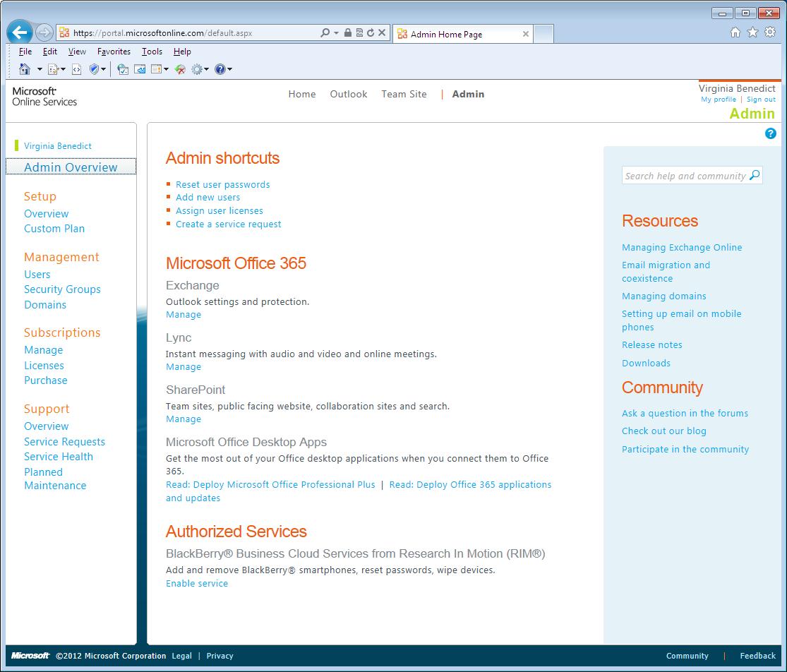Expand the page list icon dropdown arrow
Image resolution: width=787 pixels, height=672 pixels.
[166, 69]
